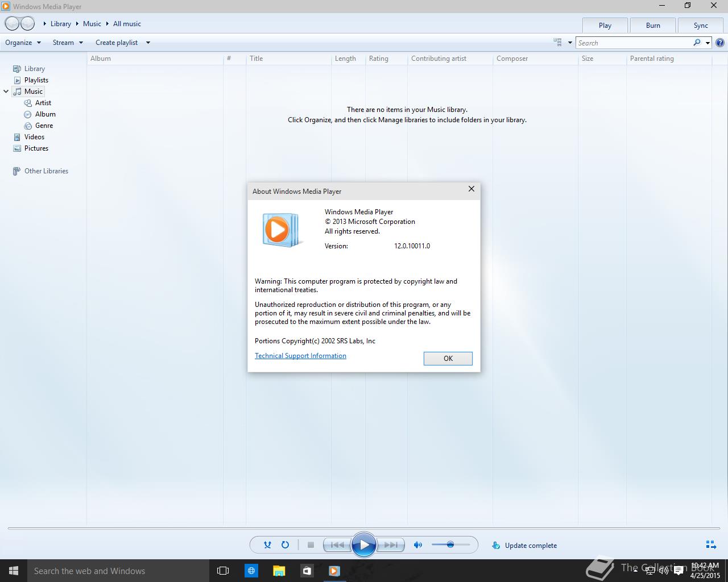
Task: Open the Store icon on taskbar
Action: pyautogui.click(x=307, y=571)
